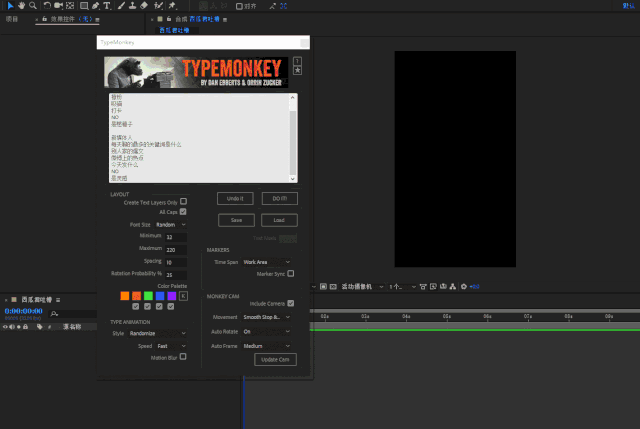Click the Update Cam button
This screenshot has height=429, width=640.
point(275,359)
